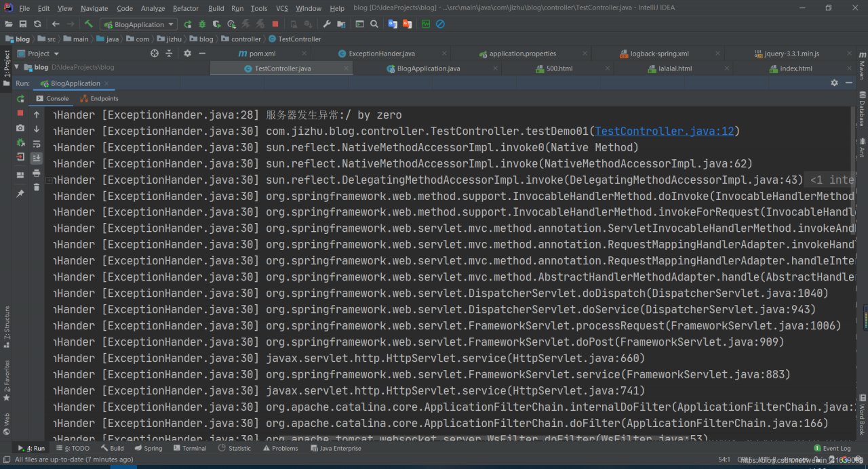Rerun BlogApplication from the Run panel
This screenshot has height=469, width=868.
click(x=20, y=99)
